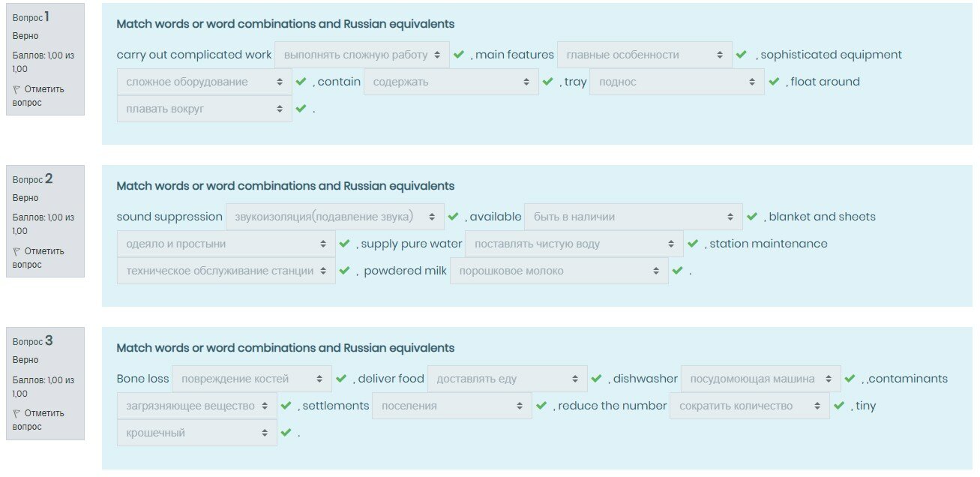Click green checkmark after 'крошечный' dropdown

pos(285,433)
